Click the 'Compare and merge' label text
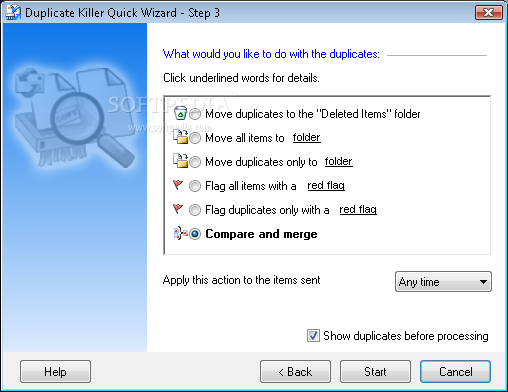Viewport: 508px width, 392px height. click(x=261, y=234)
